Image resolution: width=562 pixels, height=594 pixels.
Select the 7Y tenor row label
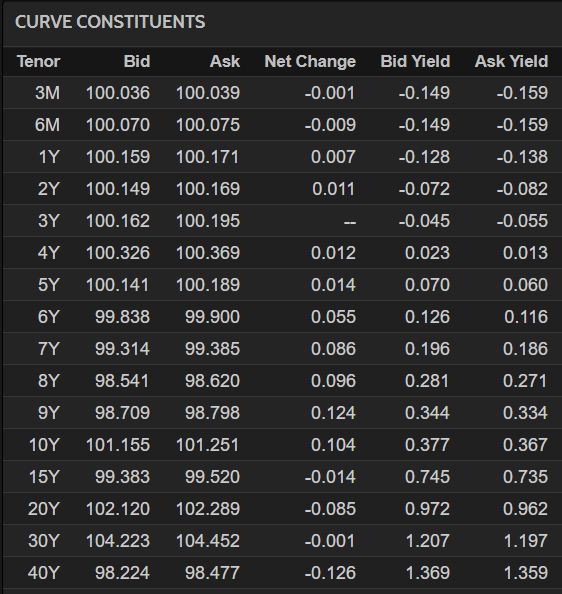(x=49, y=349)
